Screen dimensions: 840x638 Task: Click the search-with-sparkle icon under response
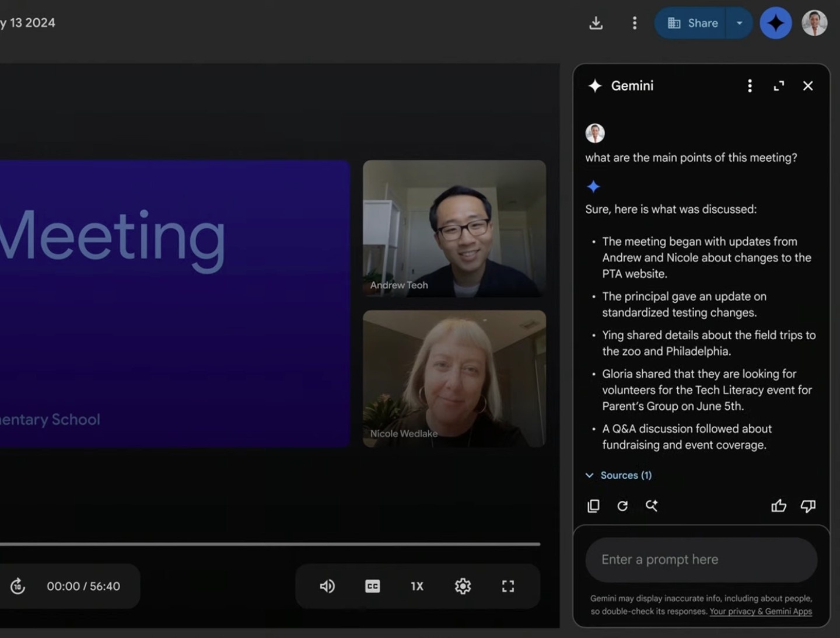tap(652, 506)
